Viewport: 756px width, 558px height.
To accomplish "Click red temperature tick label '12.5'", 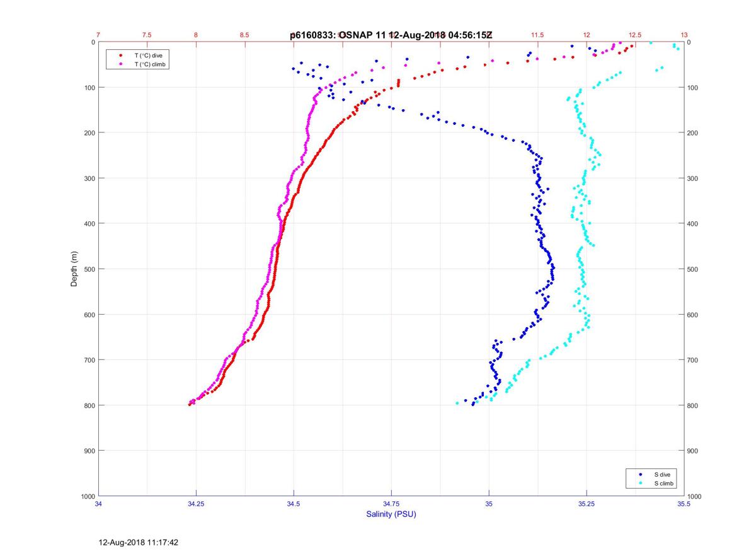I will (635, 35).
